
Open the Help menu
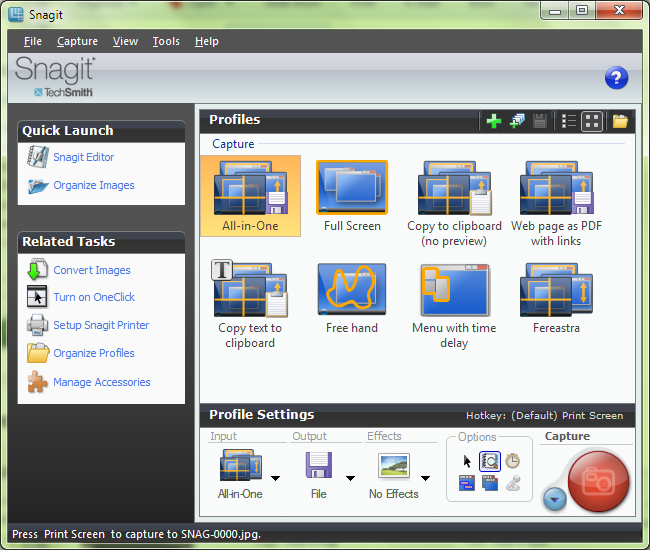tap(207, 41)
